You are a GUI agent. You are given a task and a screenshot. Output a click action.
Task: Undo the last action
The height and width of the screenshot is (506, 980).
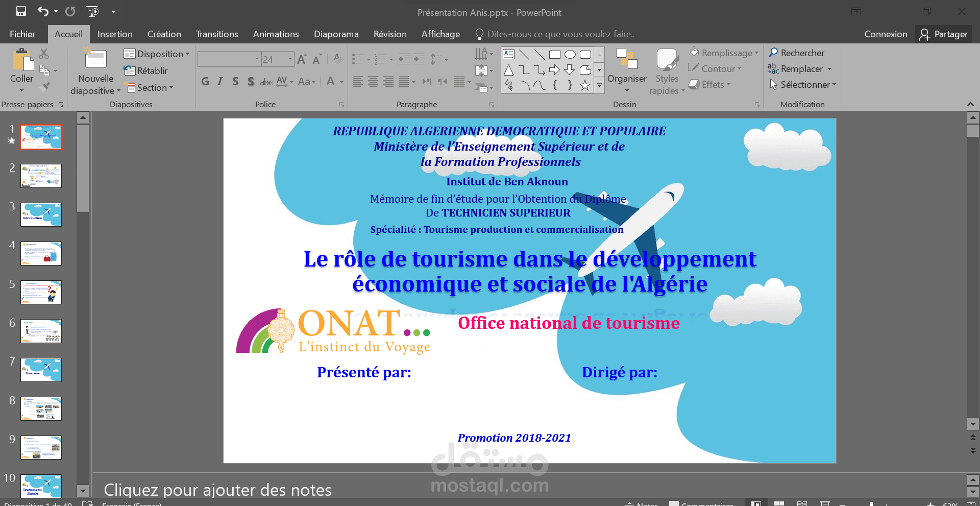43,11
